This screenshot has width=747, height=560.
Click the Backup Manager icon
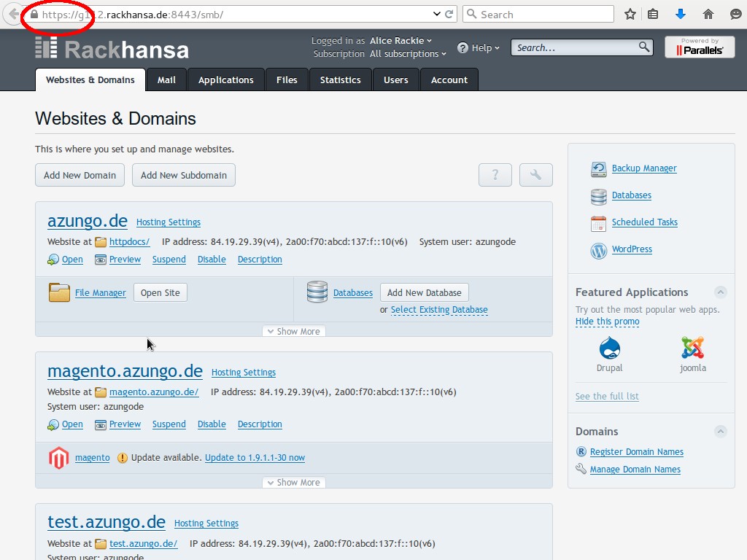598,169
